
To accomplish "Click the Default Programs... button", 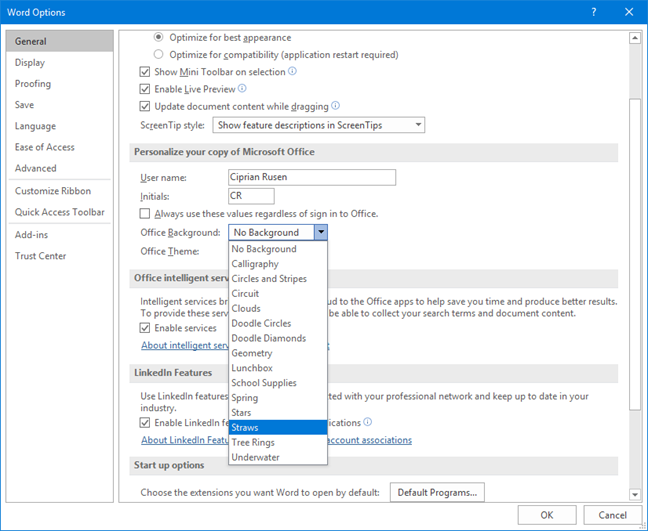I will [x=437, y=492].
